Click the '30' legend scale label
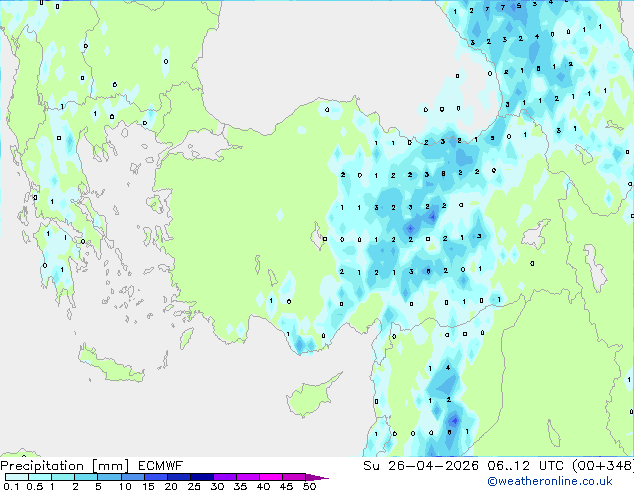Screen dimensions: 634x490 (217, 486)
